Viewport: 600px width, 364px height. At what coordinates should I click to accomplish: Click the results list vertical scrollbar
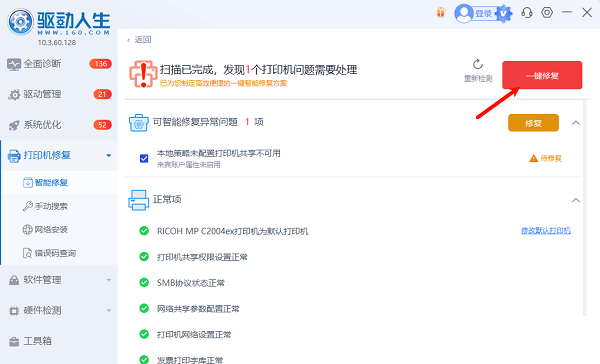coord(584,208)
